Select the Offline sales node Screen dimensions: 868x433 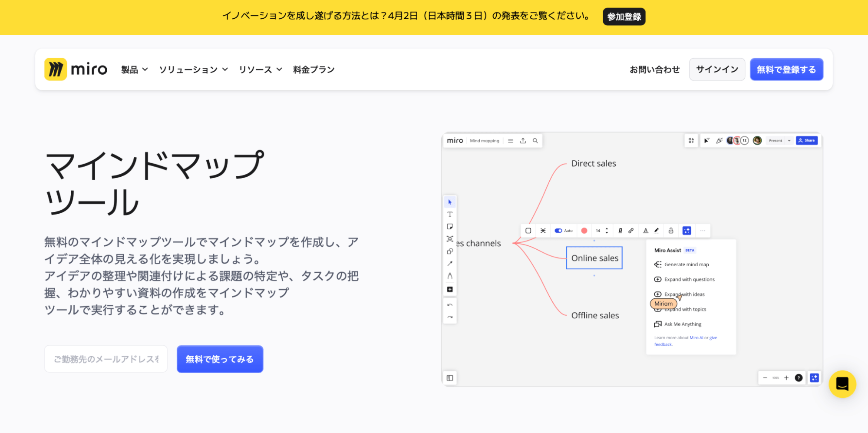pos(595,316)
